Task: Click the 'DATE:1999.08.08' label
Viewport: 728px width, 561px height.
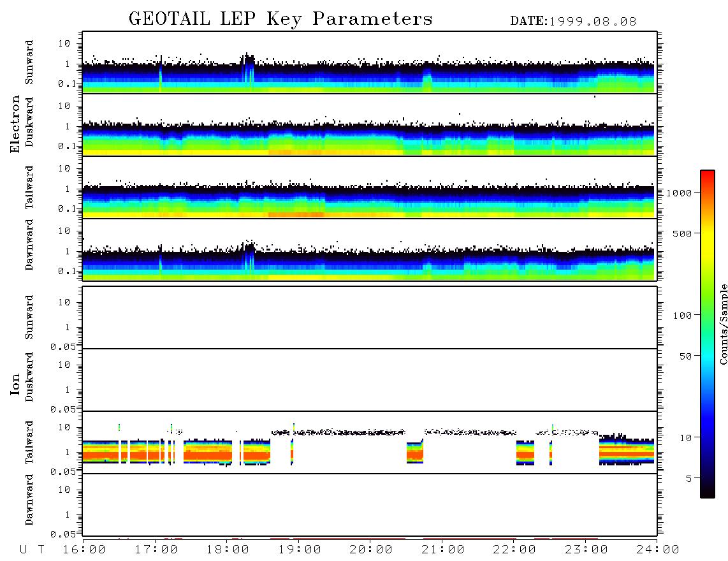Action: pos(573,22)
